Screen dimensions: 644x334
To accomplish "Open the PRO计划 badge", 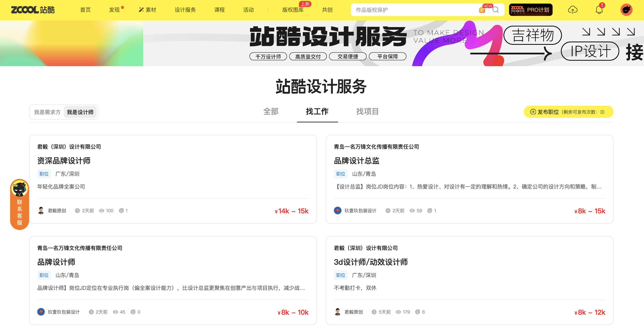I will pyautogui.click(x=530, y=10).
